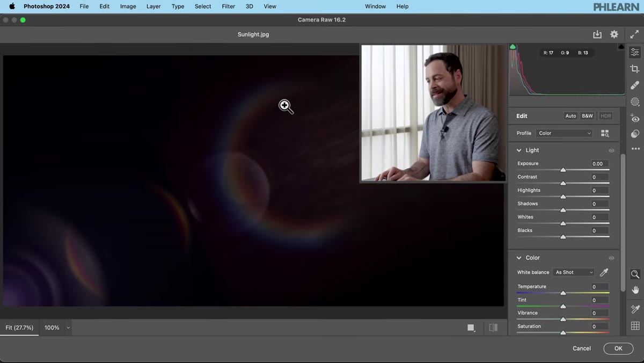Open the Select menu
The width and height of the screenshot is (644, 363).
(x=203, y=6)
